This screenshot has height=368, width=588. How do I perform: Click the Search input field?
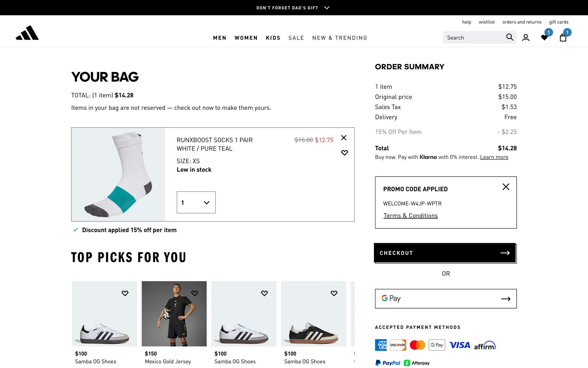tap(473, 38)
